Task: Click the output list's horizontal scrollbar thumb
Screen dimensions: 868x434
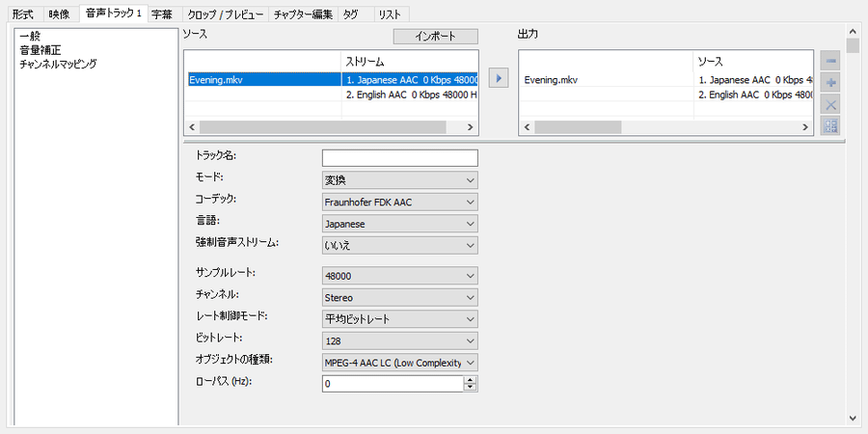Action: (x=578, y=127)
